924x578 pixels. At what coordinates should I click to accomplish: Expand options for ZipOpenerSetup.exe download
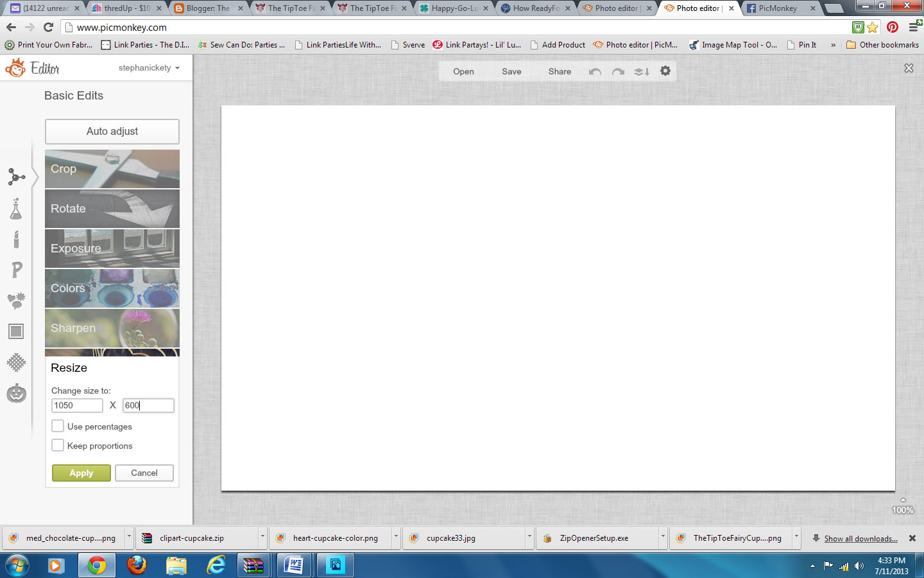(663, 538)
